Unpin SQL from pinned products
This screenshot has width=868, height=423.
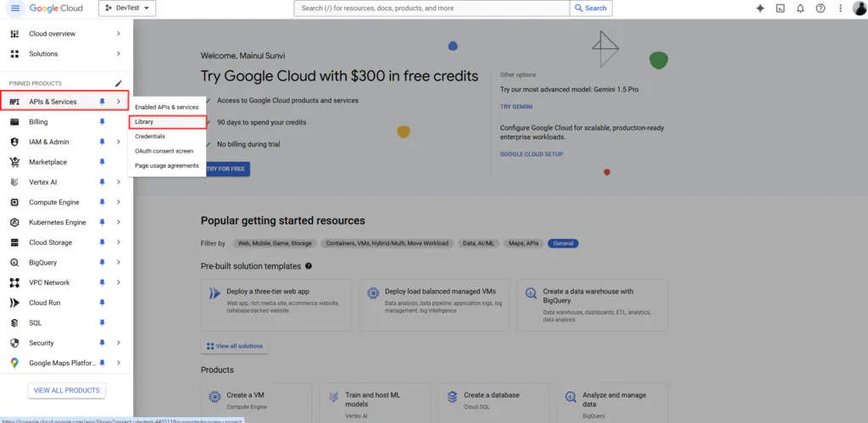[102, 323]
